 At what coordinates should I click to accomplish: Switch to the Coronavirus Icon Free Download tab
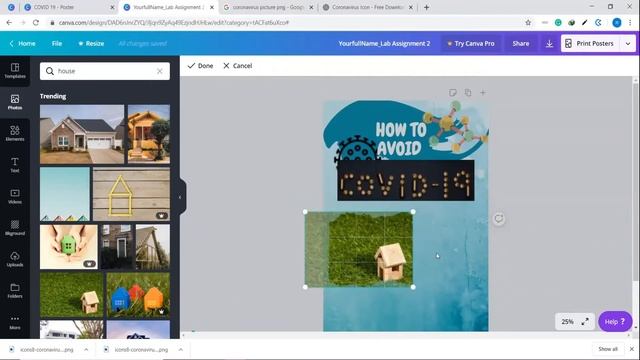367,7
